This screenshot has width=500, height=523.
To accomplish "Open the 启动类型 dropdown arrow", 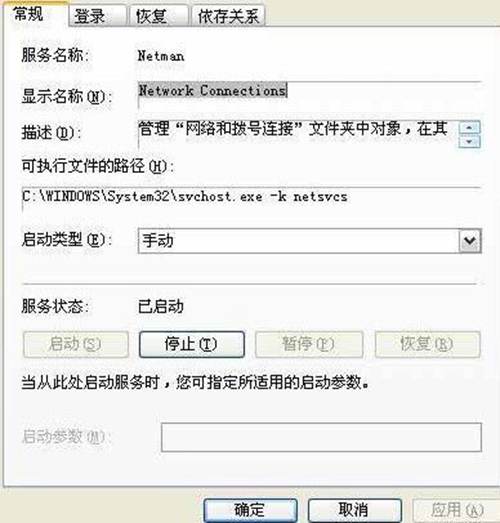I will click(470, 240).
